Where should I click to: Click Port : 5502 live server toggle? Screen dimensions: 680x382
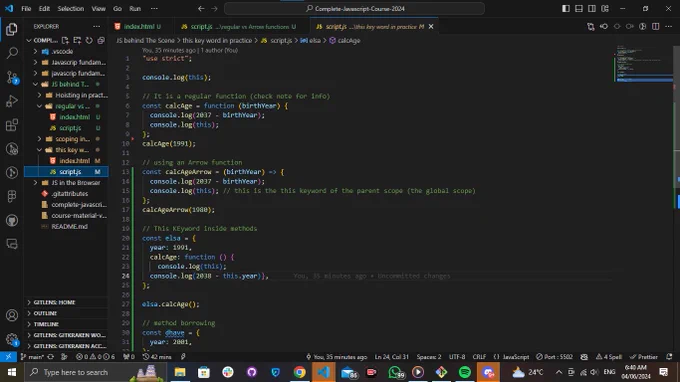click(554, 357)
